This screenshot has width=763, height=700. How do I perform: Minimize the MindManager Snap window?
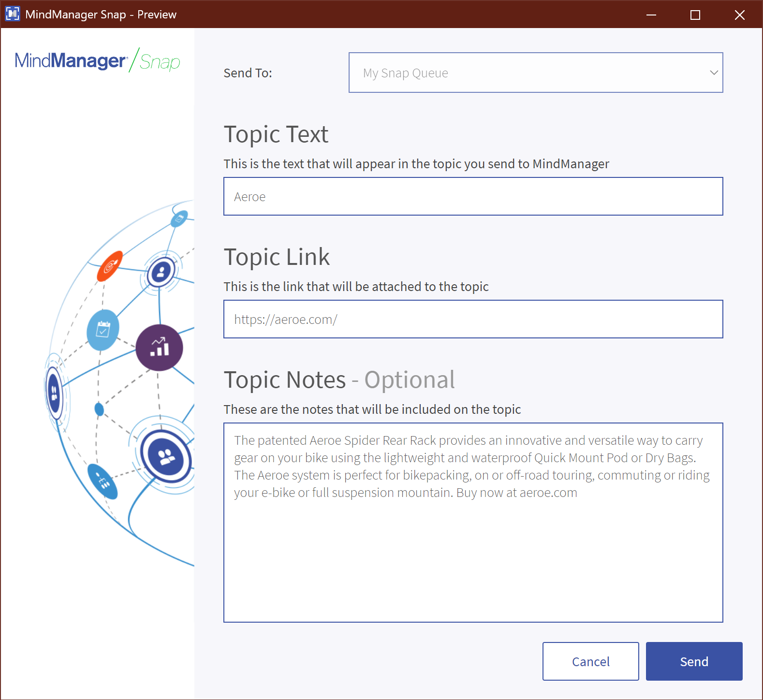point(651,15)
